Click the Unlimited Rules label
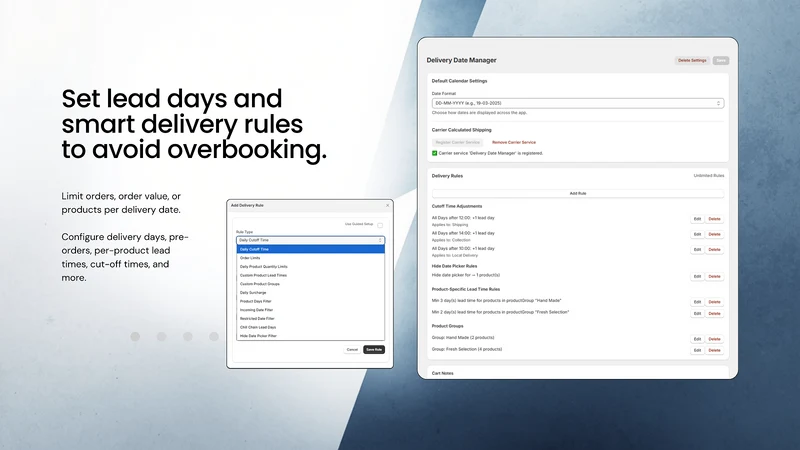 [x=709, y=176]
